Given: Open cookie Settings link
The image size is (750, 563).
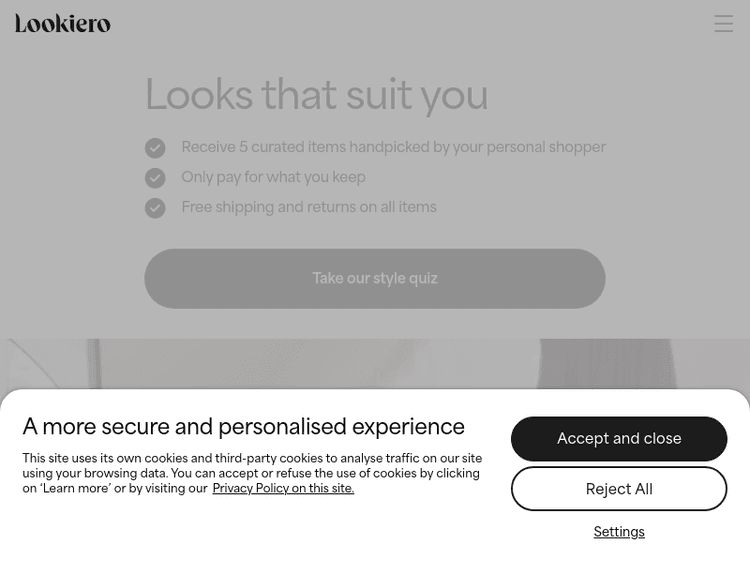Looking at the screenshot, I should tap(618, 532).
